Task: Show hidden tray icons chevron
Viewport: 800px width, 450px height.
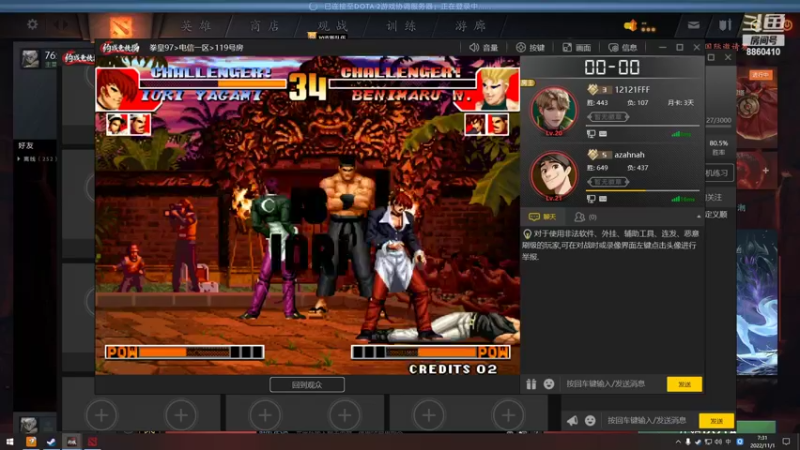Action: pyautogui.click(x=678, y=442)
